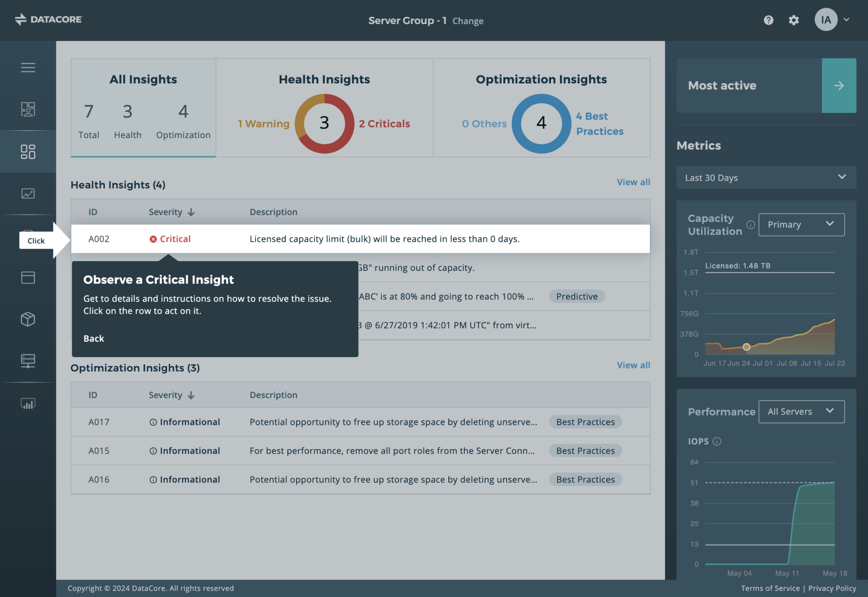Image resolution: width=868 pixels, height=597 pixels.
Task: Switch to the Optimization Insights tab
Action: (x=541, y=108)
